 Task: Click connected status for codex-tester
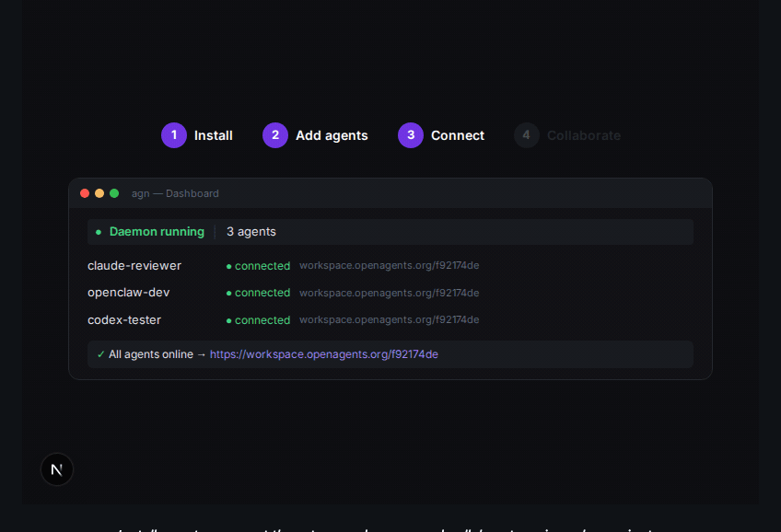click(x=258, y=320)
